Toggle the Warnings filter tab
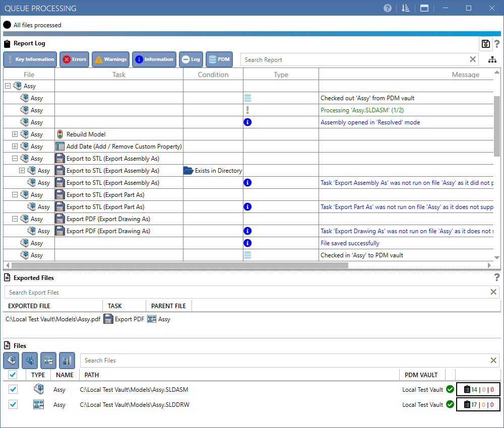This screenshot has width=504, height=428. [110, 59]
